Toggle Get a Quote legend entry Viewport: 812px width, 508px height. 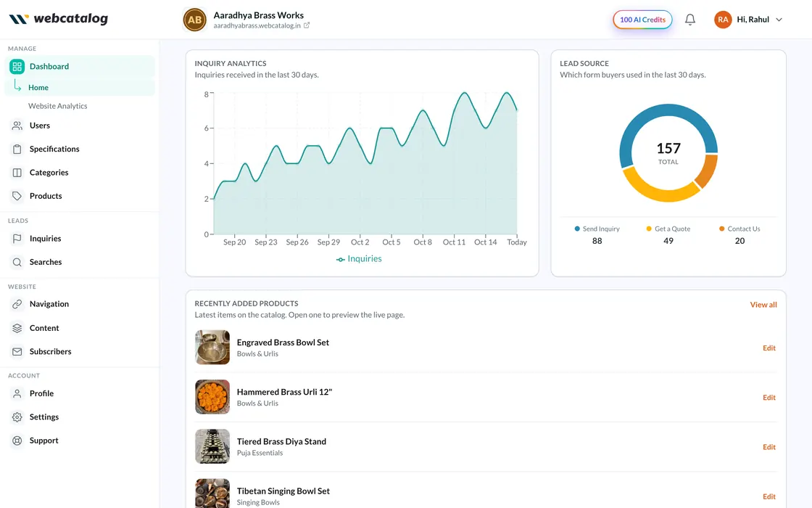click(668, 229)
